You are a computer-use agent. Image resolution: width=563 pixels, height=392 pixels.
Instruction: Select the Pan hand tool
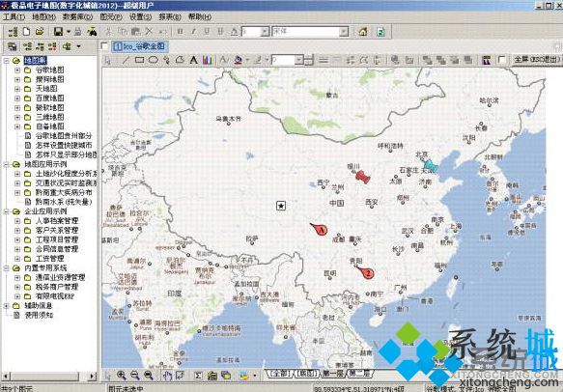point(167,376)
